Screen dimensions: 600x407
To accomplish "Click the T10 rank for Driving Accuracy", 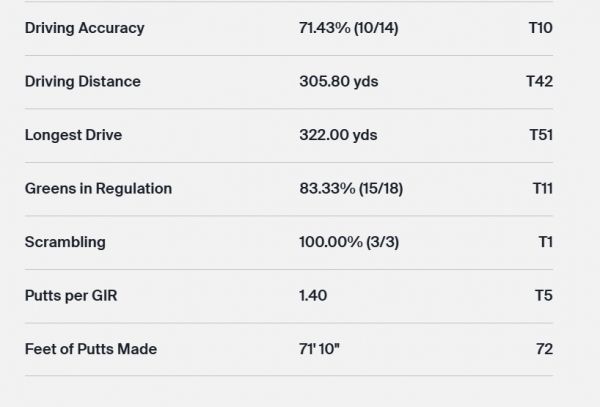I will pos(540,28).
